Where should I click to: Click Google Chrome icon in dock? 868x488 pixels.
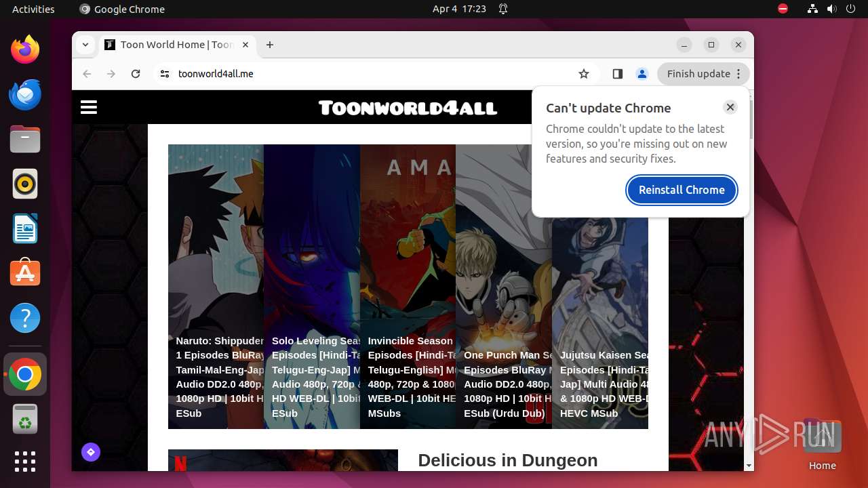coord(25,374)
